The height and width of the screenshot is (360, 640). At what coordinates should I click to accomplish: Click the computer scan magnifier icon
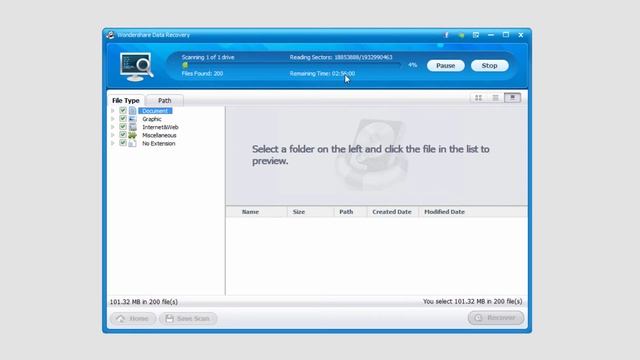click(137, 67)
